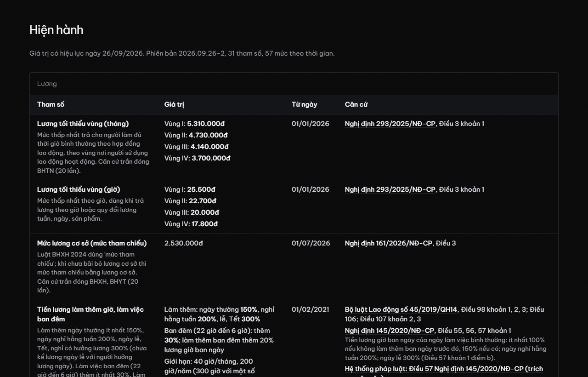Viewport: 588px width, 377px height.
Task: Click the 'Giới hạn: 40 giờ/tháng' value text
Action: point(209,366)
